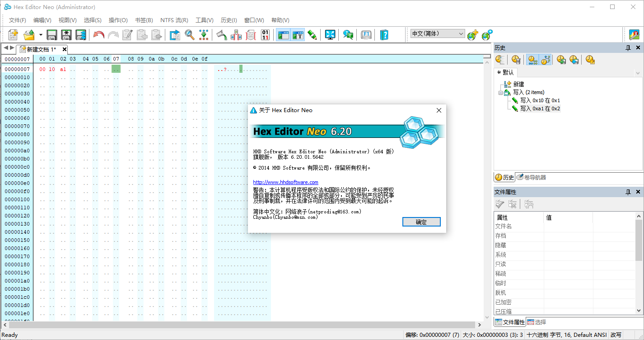Click the 改写 overwrite mode status indicator
Image resolution: width=644 pixels, height=340 pixels.
click(616, 335)
